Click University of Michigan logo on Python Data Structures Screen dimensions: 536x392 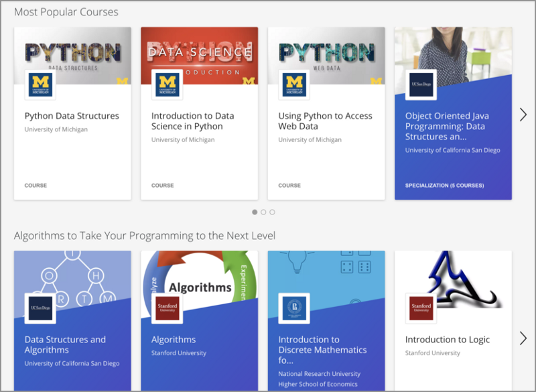point(40,84)
